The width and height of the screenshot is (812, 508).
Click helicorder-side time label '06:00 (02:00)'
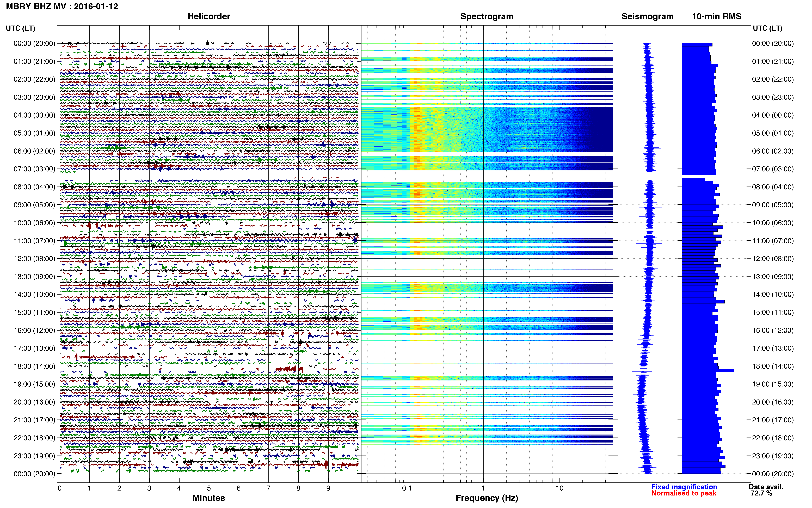click(x=34, y=151)
